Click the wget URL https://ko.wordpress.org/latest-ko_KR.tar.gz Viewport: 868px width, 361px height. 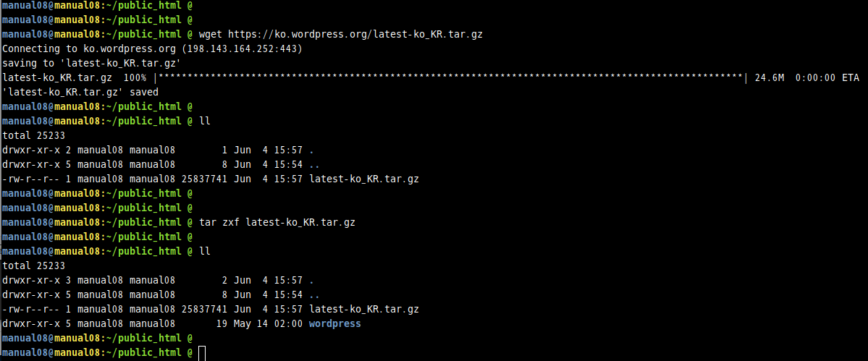pyautogui.click(x=355, y=34)
